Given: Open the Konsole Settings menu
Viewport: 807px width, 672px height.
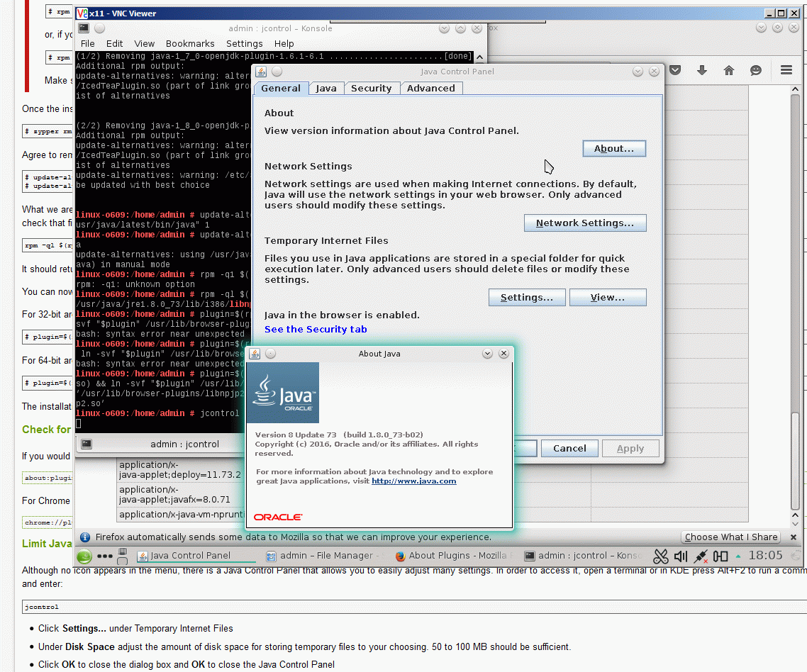Looking at the screenshot, I should [245, 44].
